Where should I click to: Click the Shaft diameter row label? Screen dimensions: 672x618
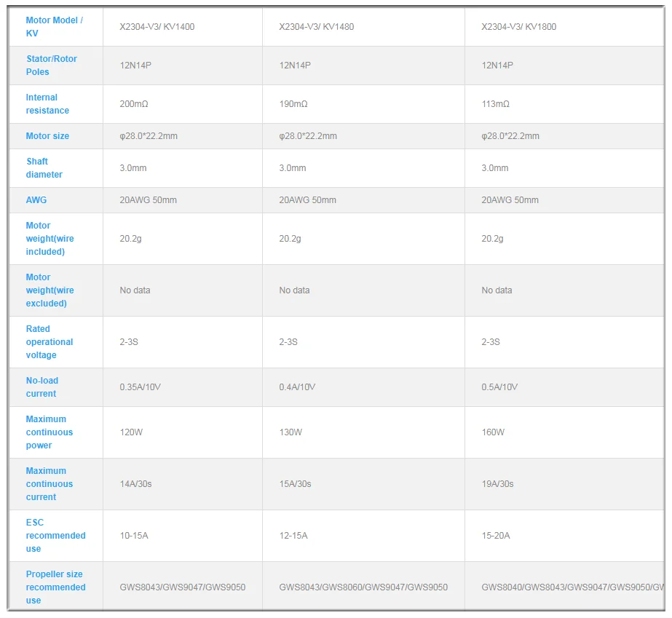click(44, 168)
